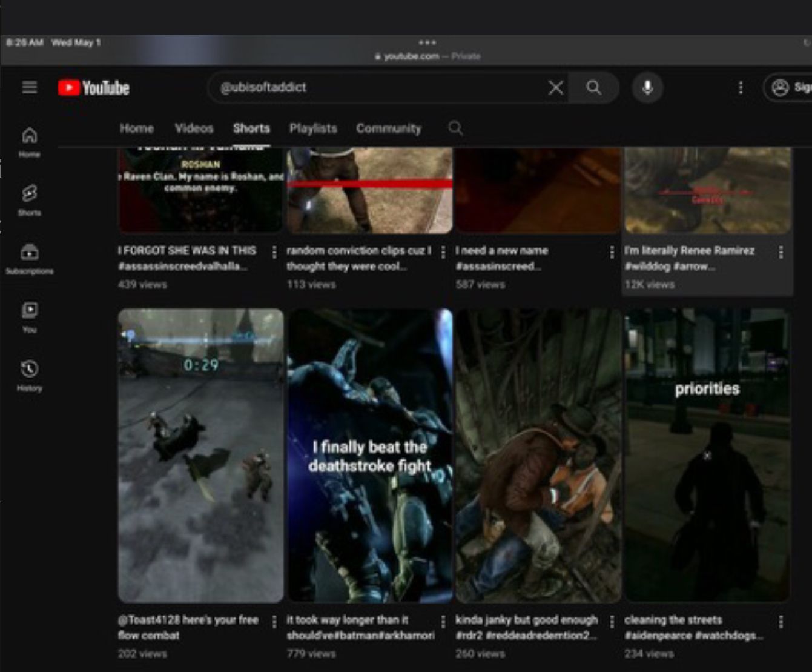Viewport: 812px width, 672px height.
Task: Open the You library sidebar item
Action: (x=29, y=317)
